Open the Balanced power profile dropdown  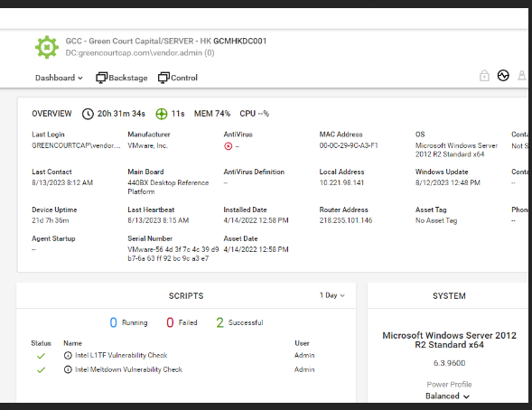tap(447, 396)
